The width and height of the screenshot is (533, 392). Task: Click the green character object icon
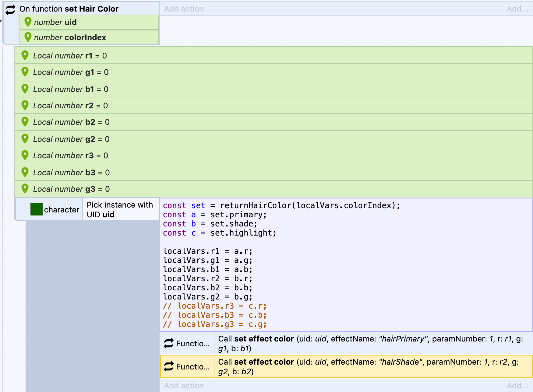point(37,209)
